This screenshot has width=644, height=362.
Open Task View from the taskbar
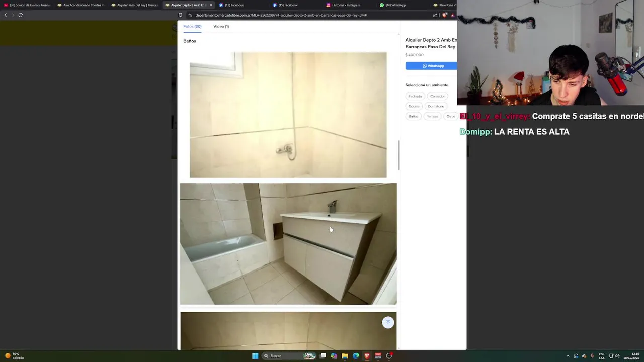(323, 356)
